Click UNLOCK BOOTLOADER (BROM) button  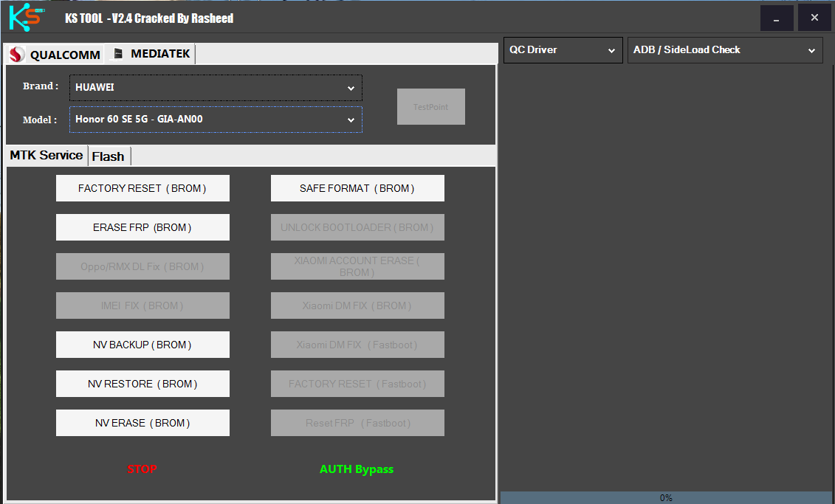pyautogui.click(x=357, y=227)
